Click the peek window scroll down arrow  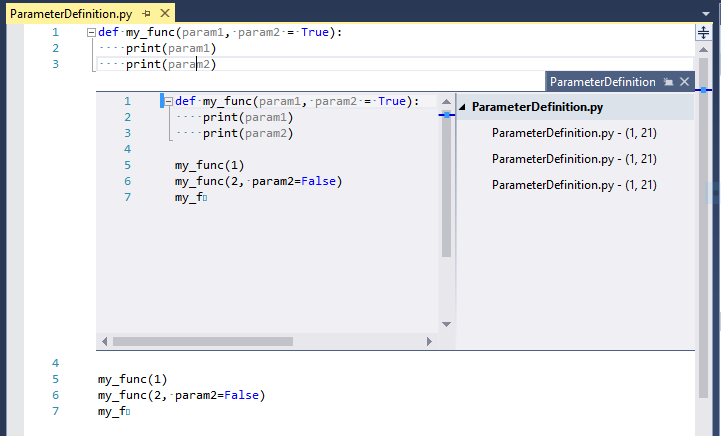pyautogui.click(x=446, y=324)
